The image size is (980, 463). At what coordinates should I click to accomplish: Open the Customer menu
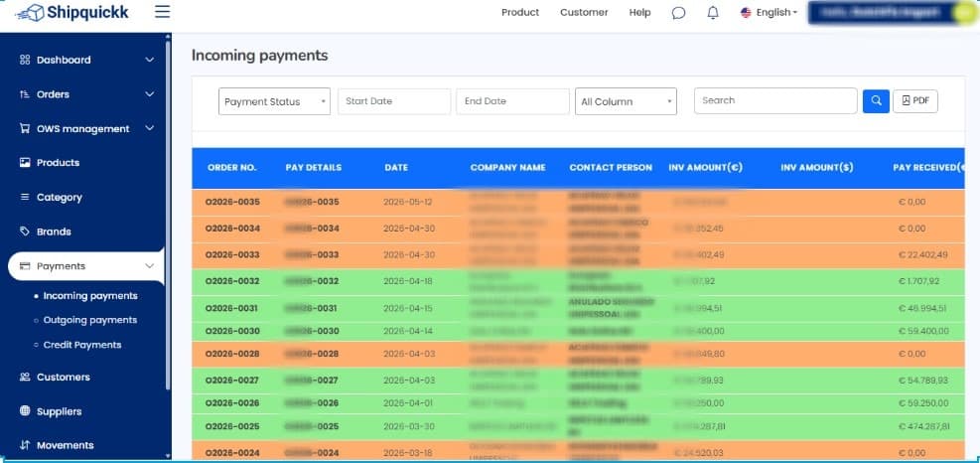click(584, 13)
